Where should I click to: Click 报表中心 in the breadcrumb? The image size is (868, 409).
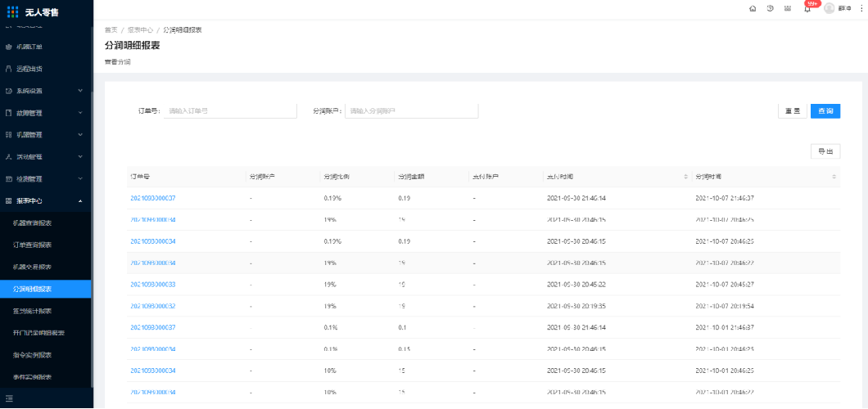140,29
